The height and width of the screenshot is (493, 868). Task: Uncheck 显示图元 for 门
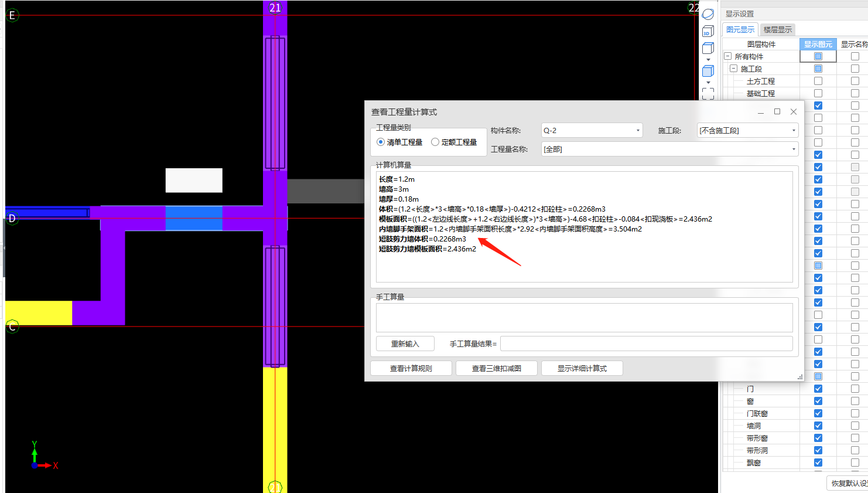click(818, 389)
